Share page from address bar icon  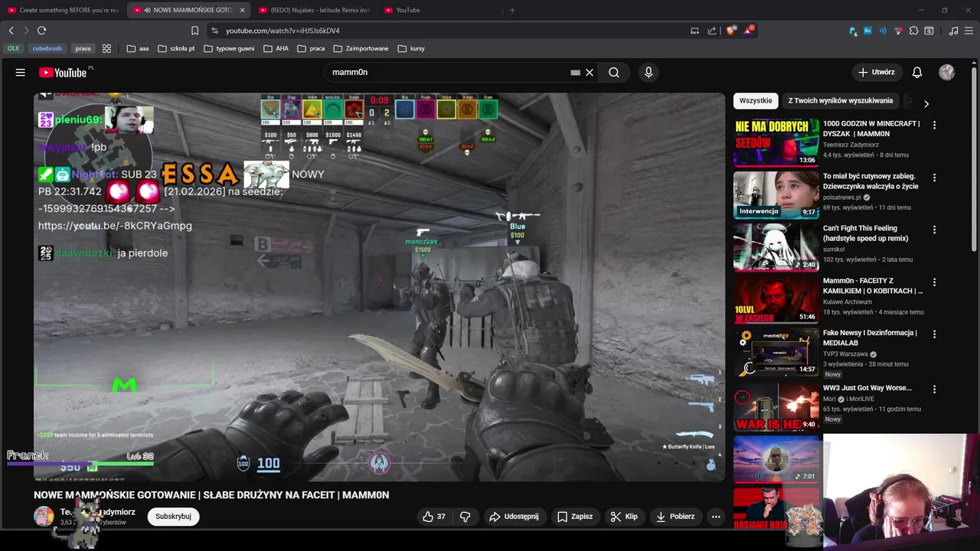(x=712, y=31)
